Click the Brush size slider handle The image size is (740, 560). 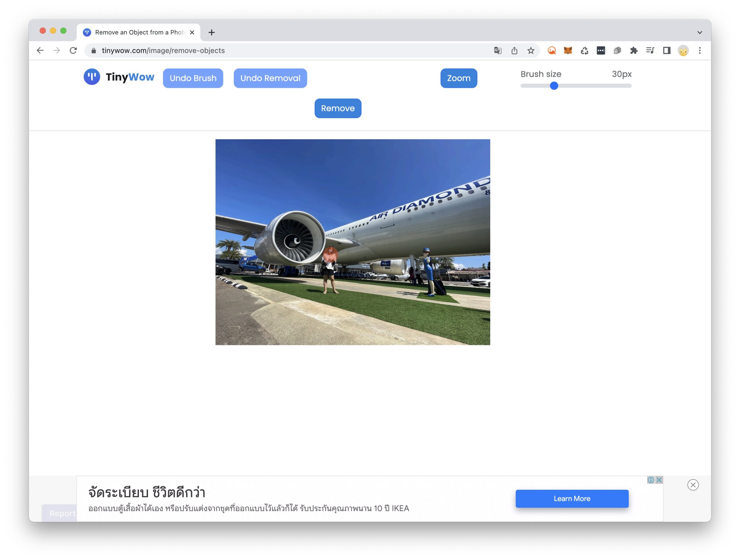(554, 86)
